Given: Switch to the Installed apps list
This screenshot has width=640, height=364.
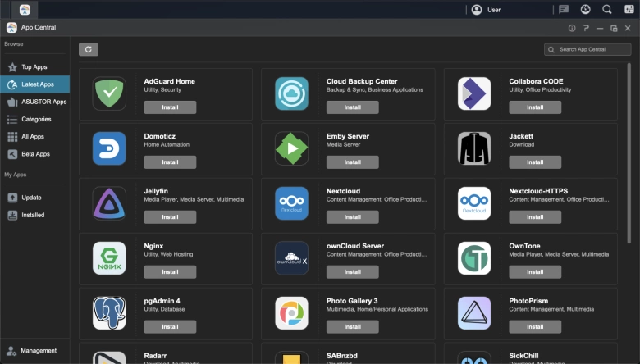Looking at the screenshot, I should click(33, 215).
